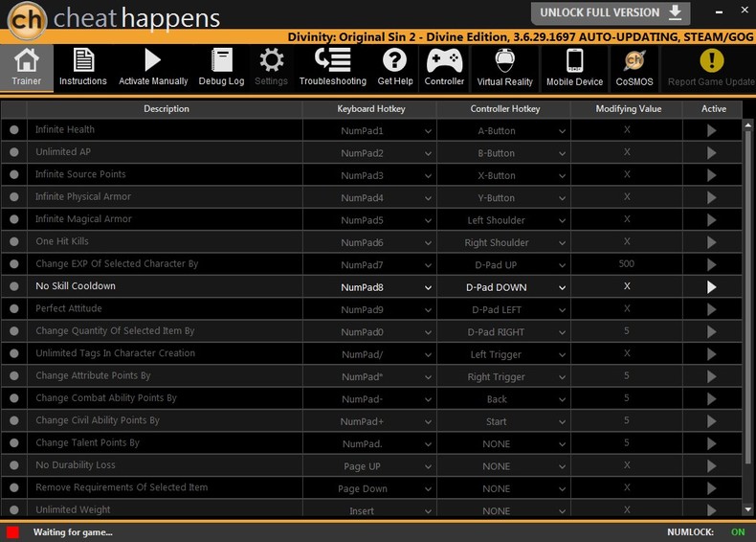756x542 pixels.
Task: Activate the Infinite Health cheat arrow
Action: (x=712, y=130)
